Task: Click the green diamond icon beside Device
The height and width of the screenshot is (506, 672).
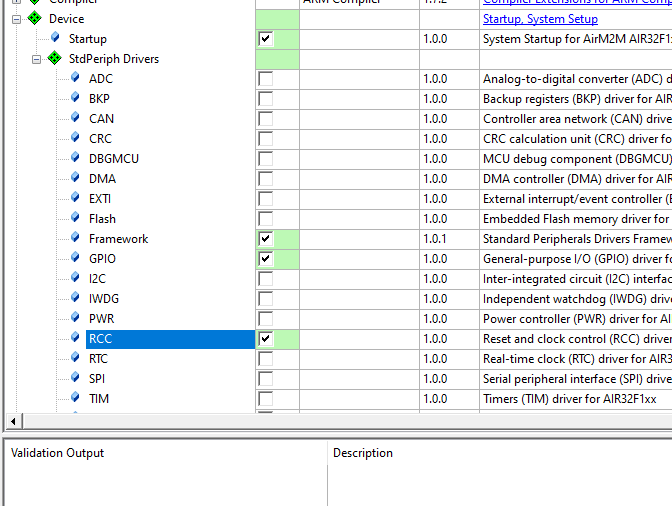Action: tap(35, 19)
